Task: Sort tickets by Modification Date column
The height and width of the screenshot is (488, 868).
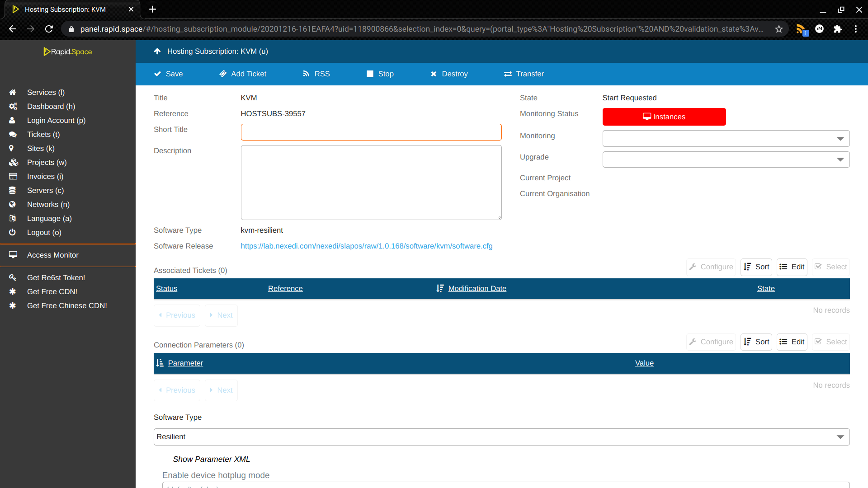Action: pyautogui.click(x=477, y=288)
